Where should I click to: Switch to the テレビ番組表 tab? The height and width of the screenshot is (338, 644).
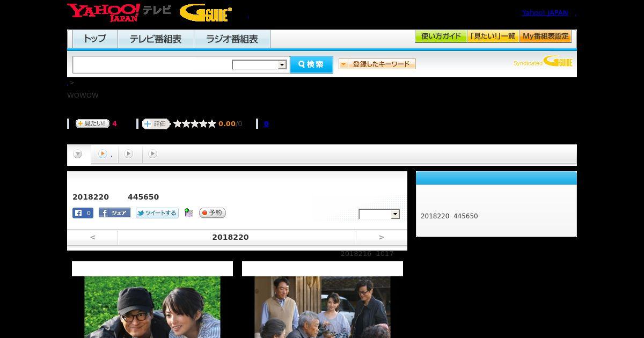156,39
